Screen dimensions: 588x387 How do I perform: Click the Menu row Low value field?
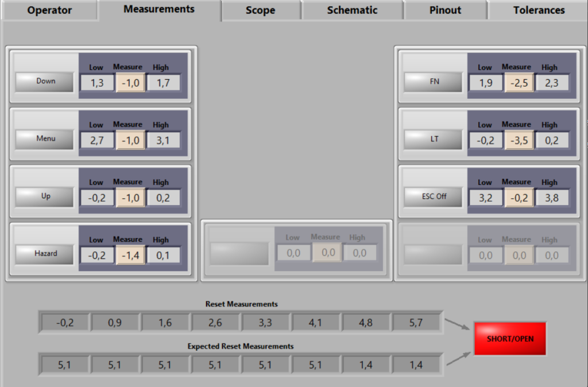tap(97, 140)
